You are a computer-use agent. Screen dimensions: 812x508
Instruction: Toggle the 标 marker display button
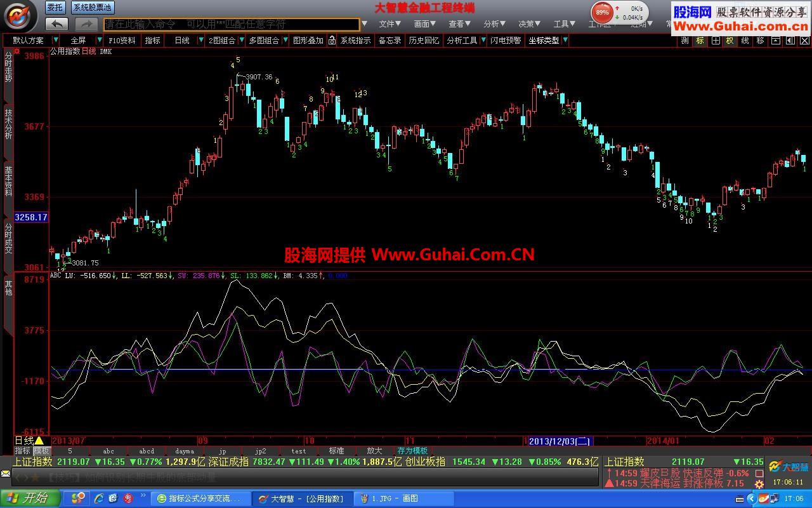tap(700, 40)
